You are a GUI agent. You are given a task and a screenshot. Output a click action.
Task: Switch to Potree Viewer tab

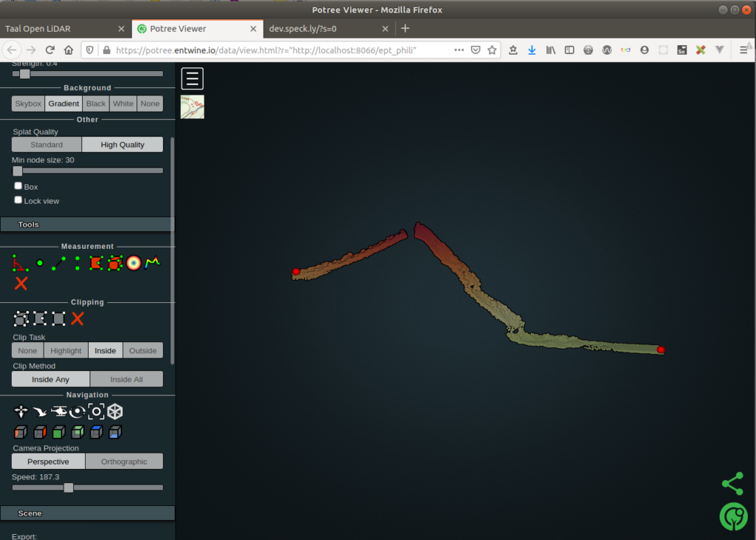tap(198, 29)
